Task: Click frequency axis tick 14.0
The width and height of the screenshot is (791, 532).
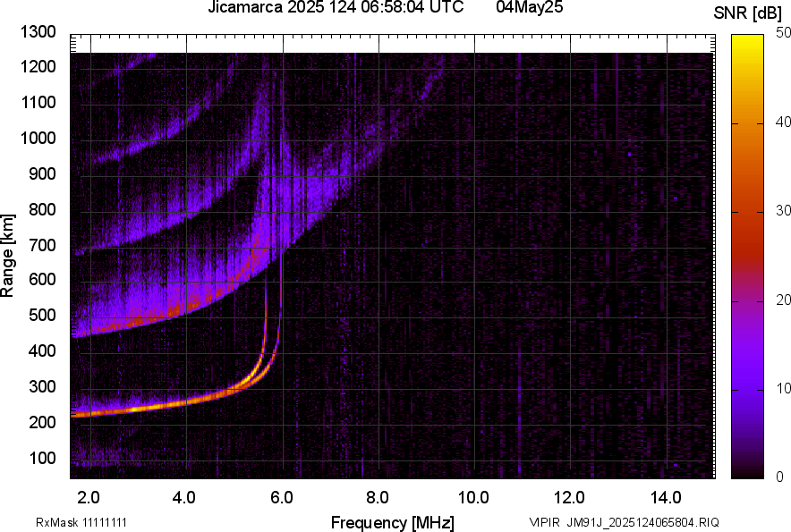Action: coord(666,498)
